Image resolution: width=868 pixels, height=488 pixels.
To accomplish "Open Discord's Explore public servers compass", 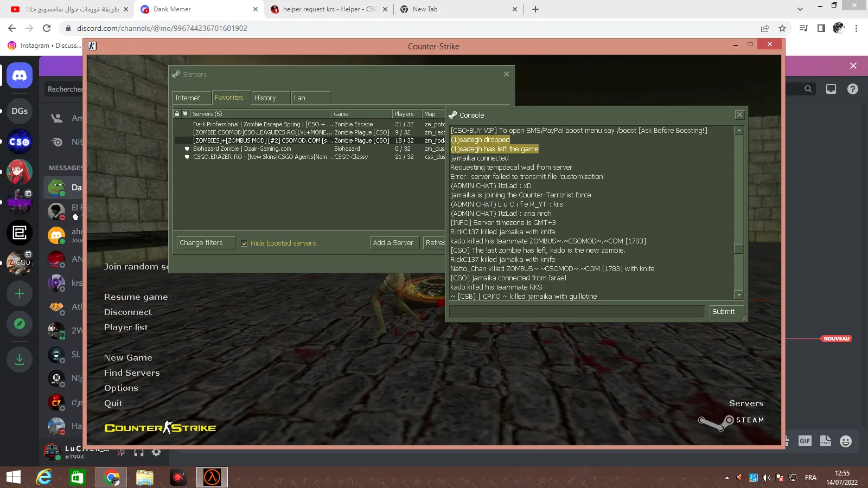I will point(20,324).
